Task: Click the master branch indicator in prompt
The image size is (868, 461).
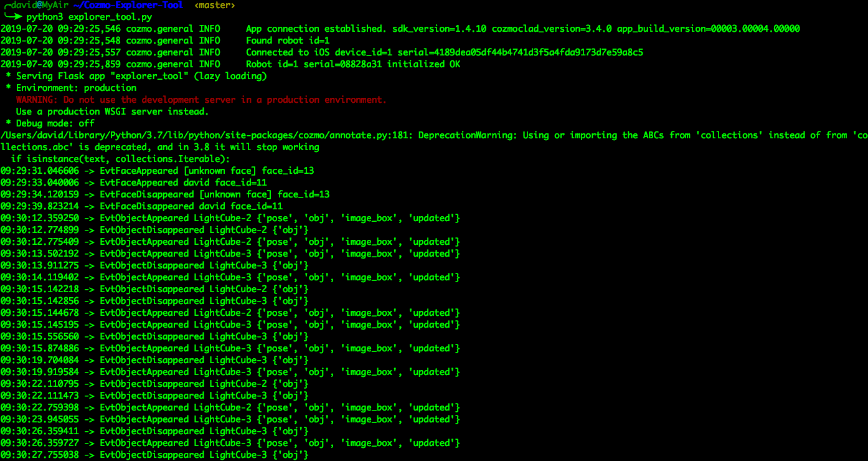Action: click(215, 5)
